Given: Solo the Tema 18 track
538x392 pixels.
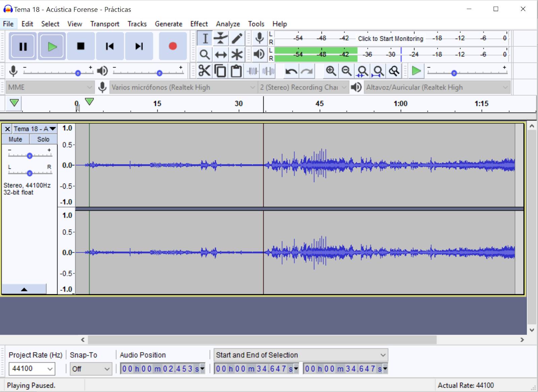Looking at the screenshot, I should (43, 139).
